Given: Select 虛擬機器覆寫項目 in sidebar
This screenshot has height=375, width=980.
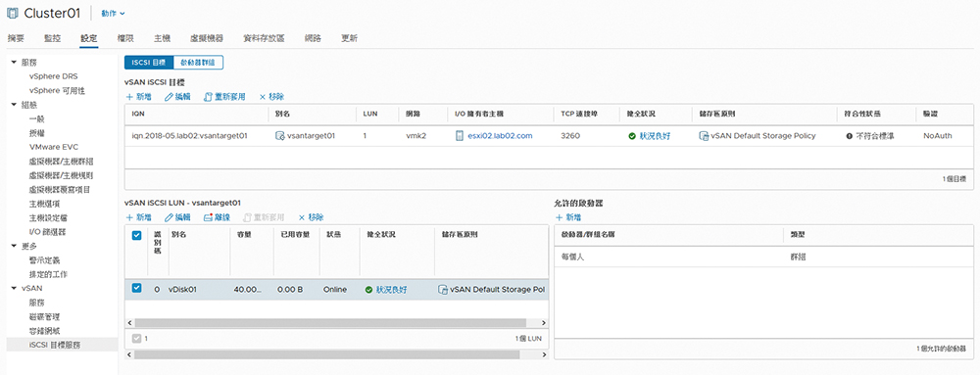Looking at the screenshot, I should pos(60,189).
